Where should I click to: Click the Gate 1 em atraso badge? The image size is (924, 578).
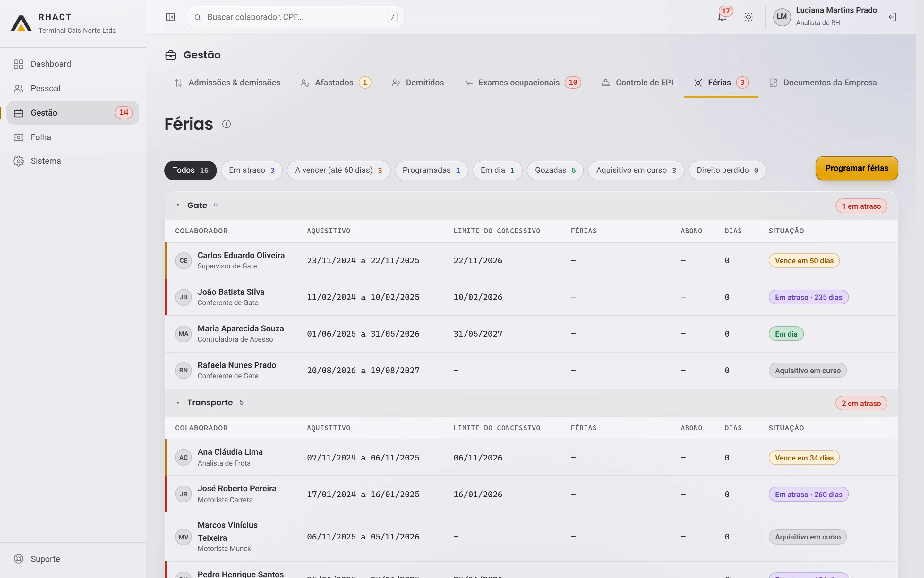tap(861, 206)
